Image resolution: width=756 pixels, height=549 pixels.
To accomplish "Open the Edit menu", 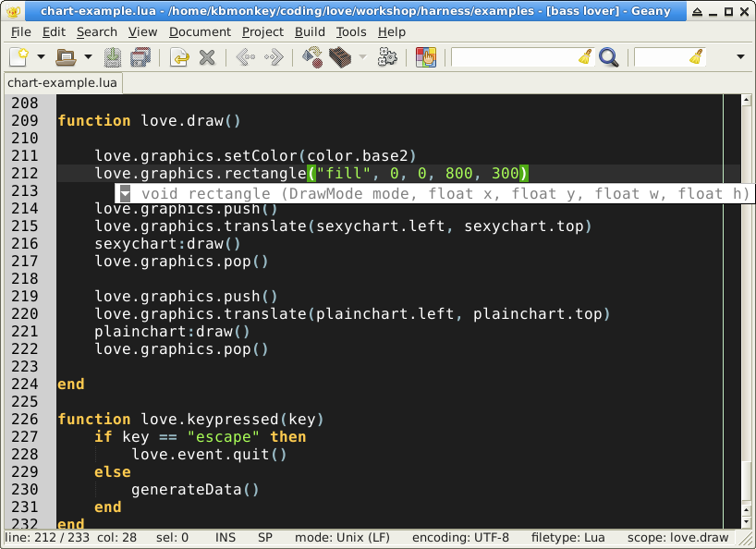I will [54, 31].
